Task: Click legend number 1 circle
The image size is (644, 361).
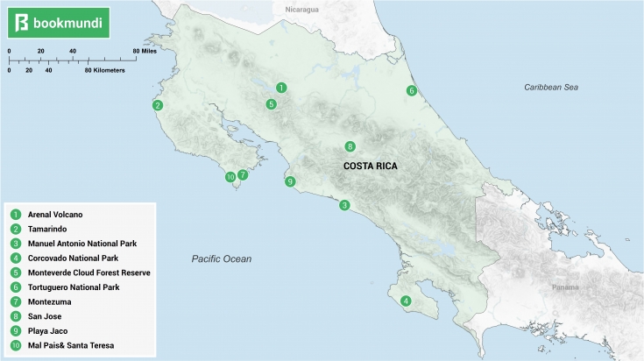Action: [x=16, y=215]
